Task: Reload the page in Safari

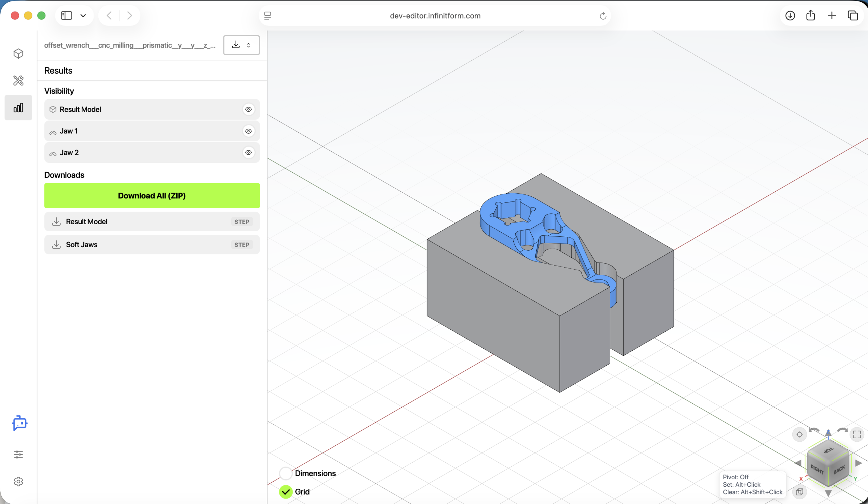Action: [603, 16]
